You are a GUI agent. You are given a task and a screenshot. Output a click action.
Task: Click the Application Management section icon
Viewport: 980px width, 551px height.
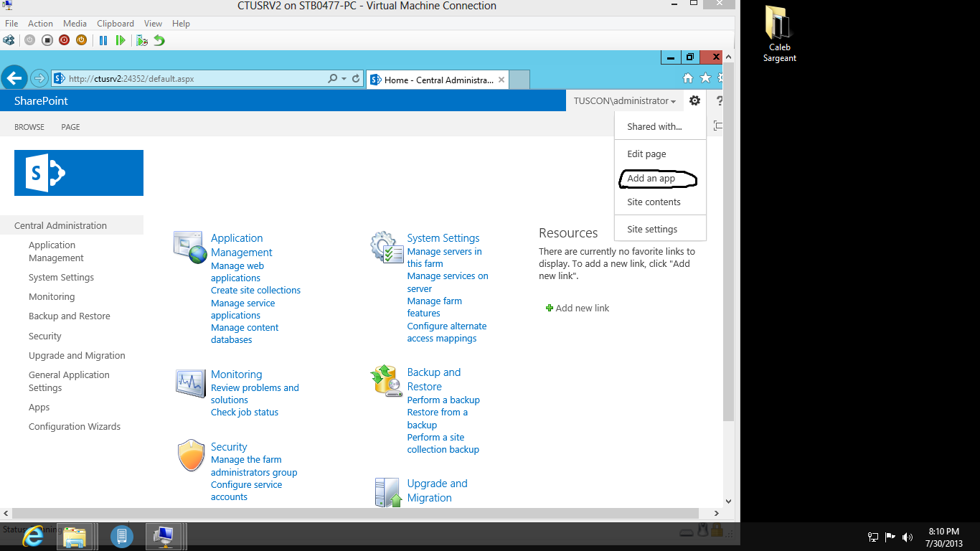coord(190,247)
